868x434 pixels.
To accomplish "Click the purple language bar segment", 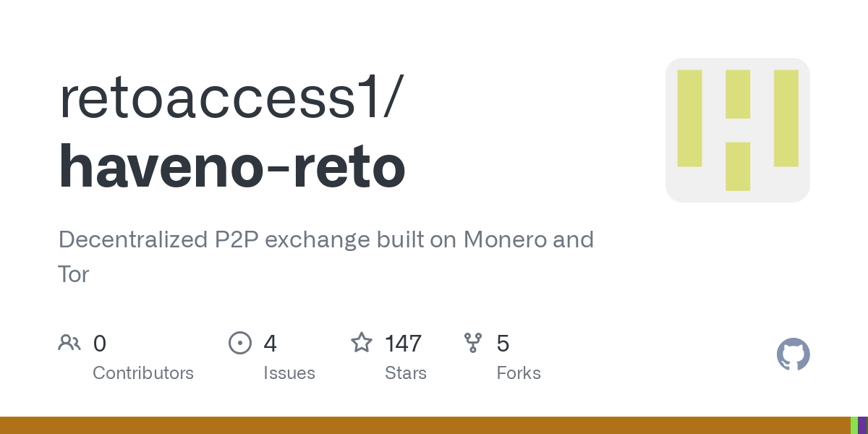I will 863,425.
